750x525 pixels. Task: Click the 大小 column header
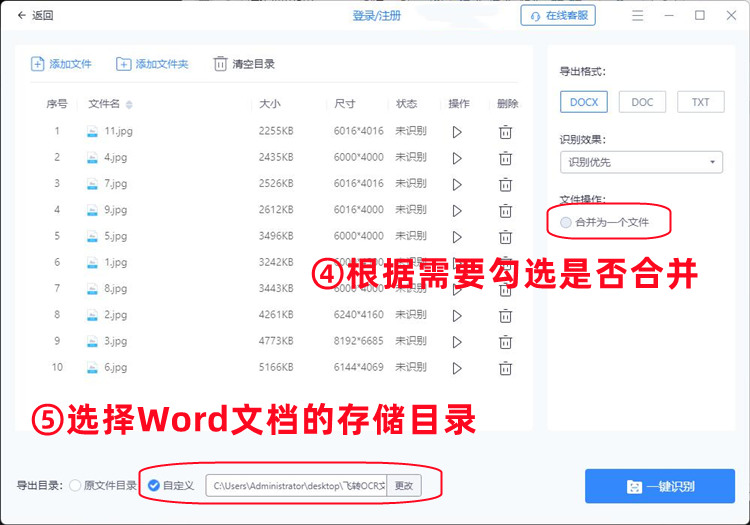pos(270,104)
